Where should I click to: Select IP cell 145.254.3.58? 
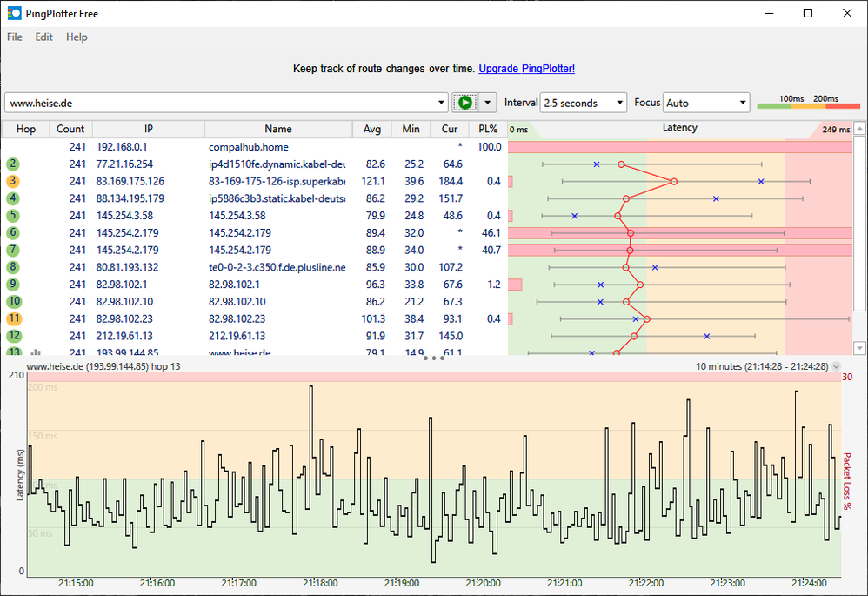point(124,216)
